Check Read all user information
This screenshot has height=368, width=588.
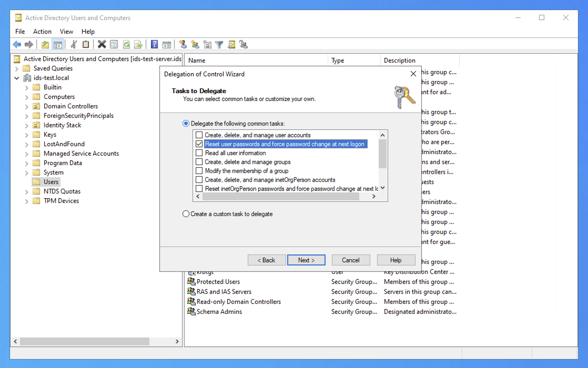(199, 153)
